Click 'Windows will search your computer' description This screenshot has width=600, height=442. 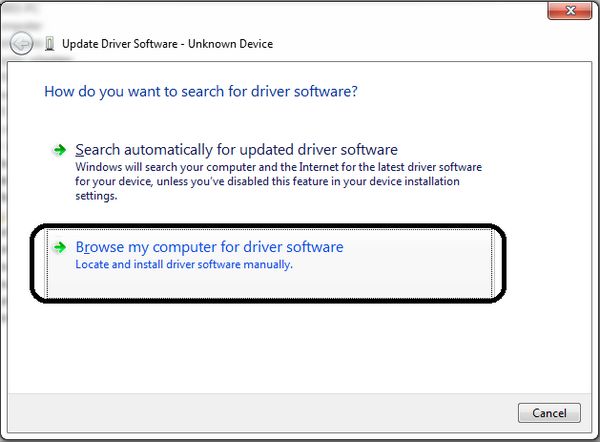tap(278, 181)
